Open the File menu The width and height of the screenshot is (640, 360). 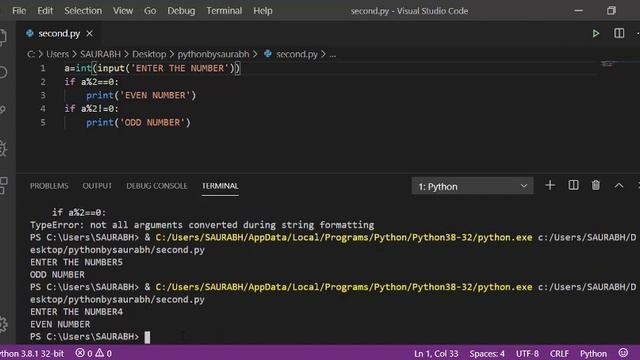[19, 11]
